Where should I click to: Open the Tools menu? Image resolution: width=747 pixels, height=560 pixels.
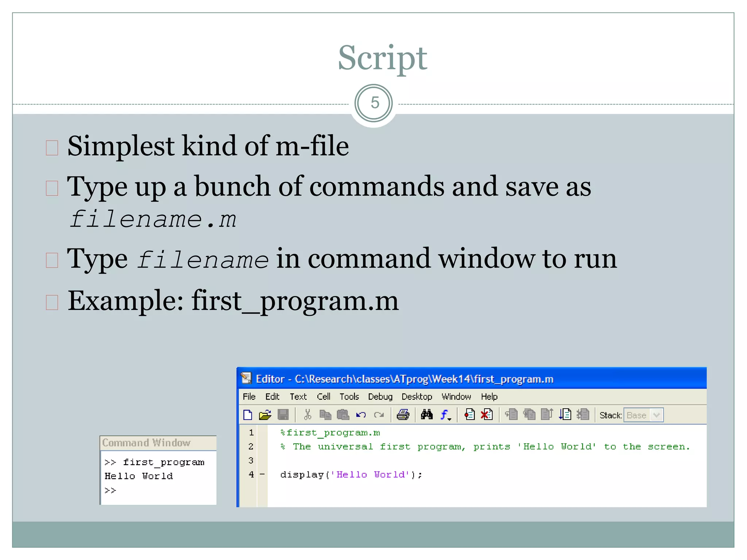[x=349, y=397]
